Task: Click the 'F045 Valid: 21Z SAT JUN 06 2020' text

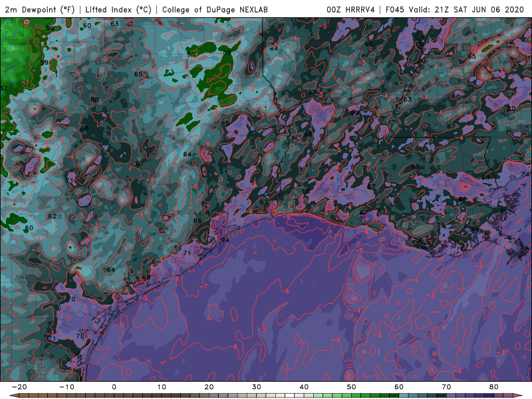Action: [455, 10]
